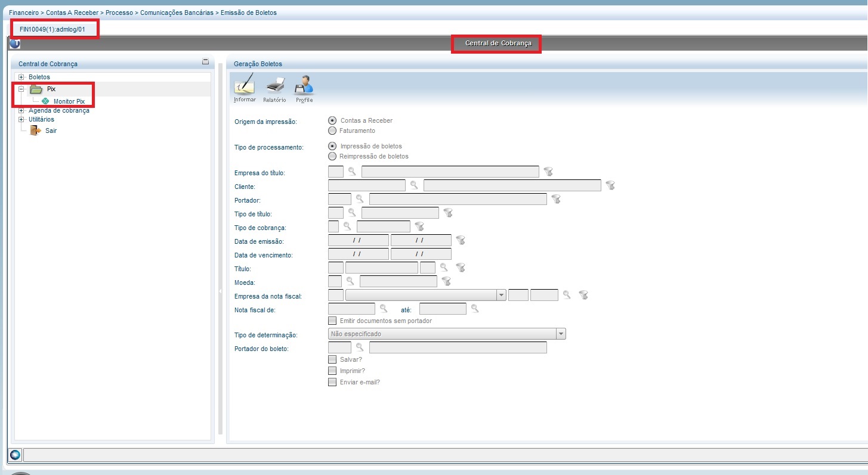Open the Empresa da nota fiscal dropdown
868x475 pixels.
(x=501, y=295)
